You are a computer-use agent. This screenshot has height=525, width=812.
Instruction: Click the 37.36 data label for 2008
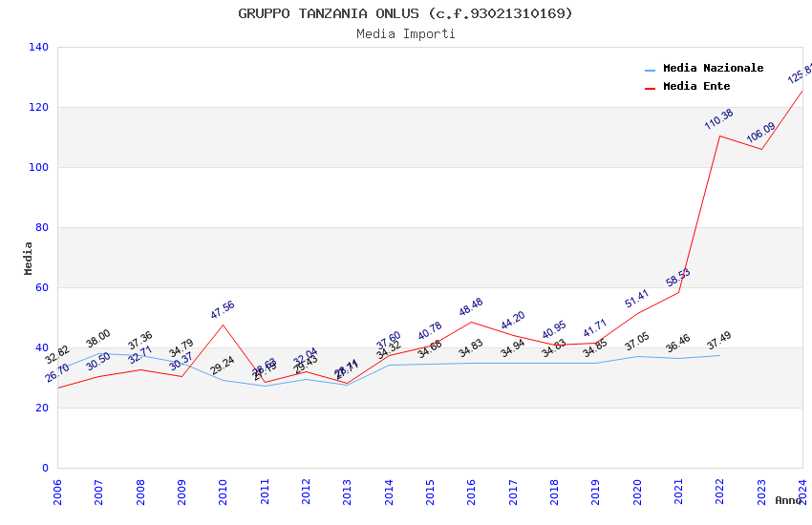click(139, 341)
